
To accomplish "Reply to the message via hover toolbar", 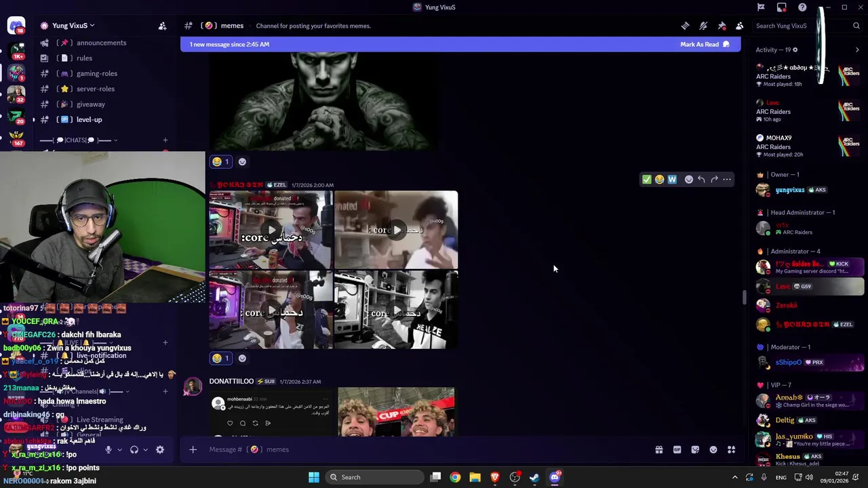I will [x=701, y=180].
